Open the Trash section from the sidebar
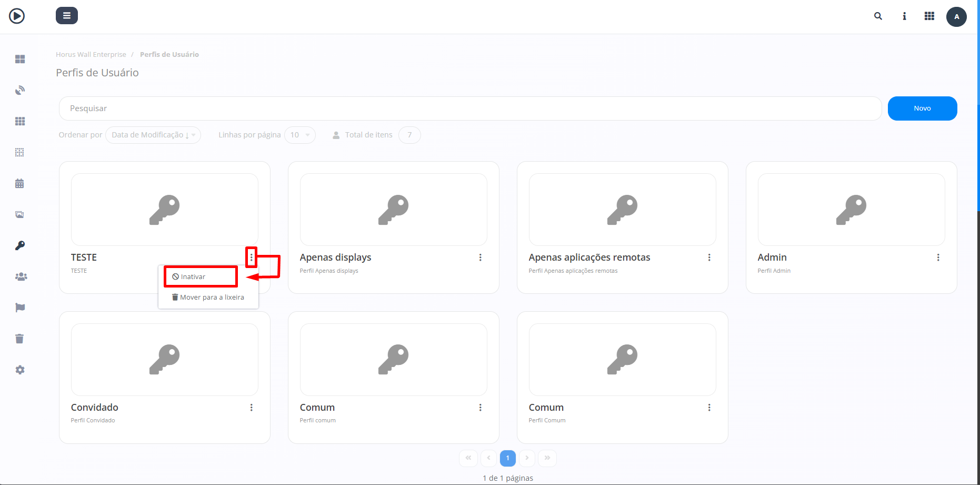Screen dimensions: 980x485 pos(20,339)
